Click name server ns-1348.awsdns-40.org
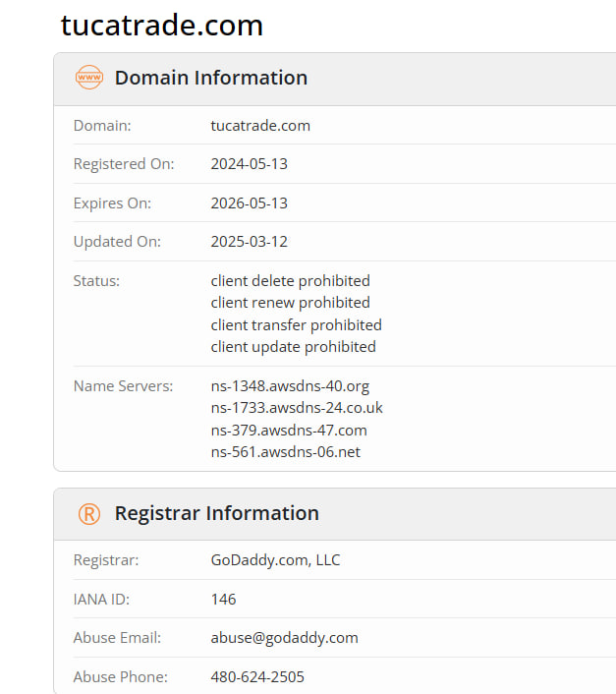Viewport: 616px width, 694px height. point(290,386)
